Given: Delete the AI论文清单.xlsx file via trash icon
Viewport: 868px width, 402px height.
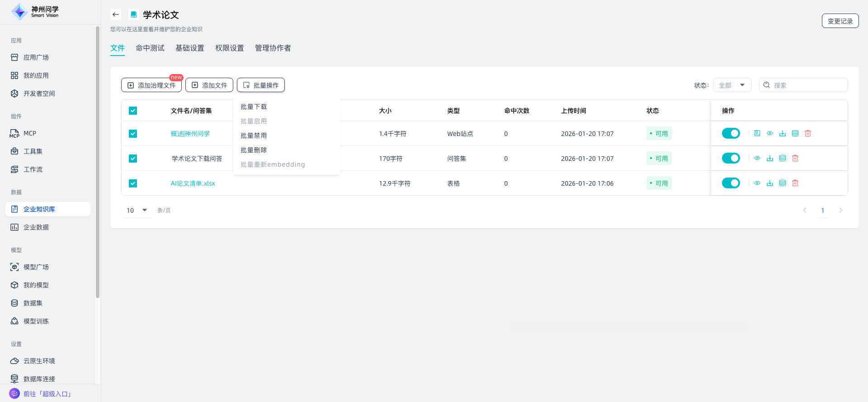Looking at the screenshot, I should pos(795,183).
